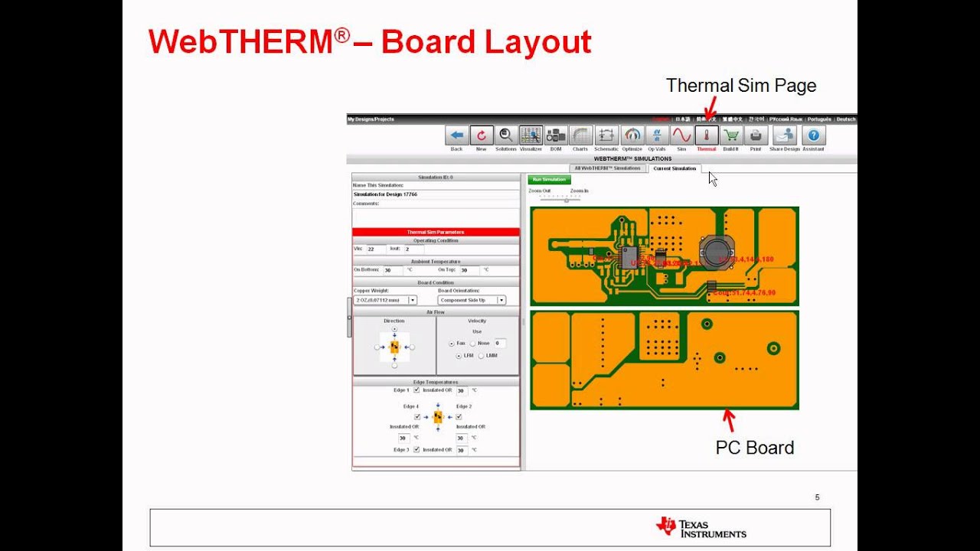
Task: Open the Copper Weight dropdown
Action: (385, 301)
